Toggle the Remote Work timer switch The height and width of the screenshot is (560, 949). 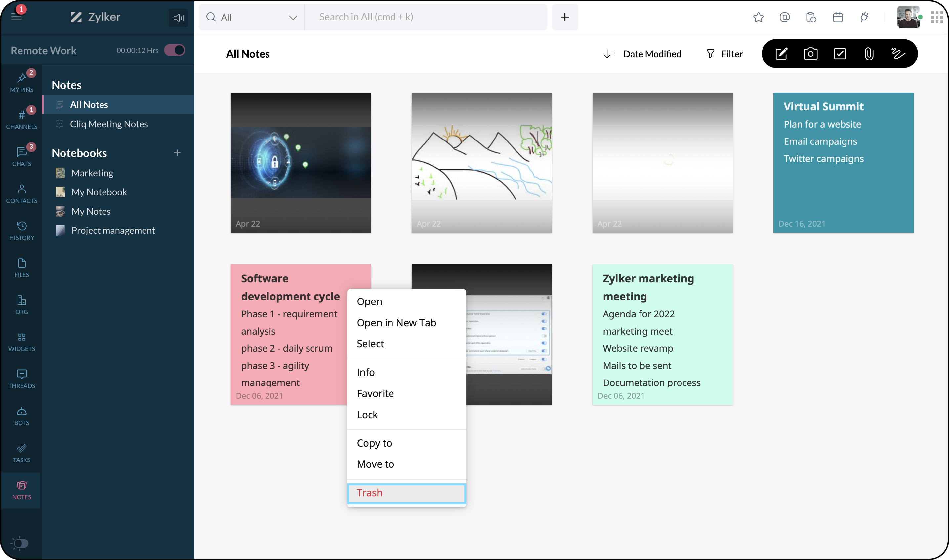[174, 50]
